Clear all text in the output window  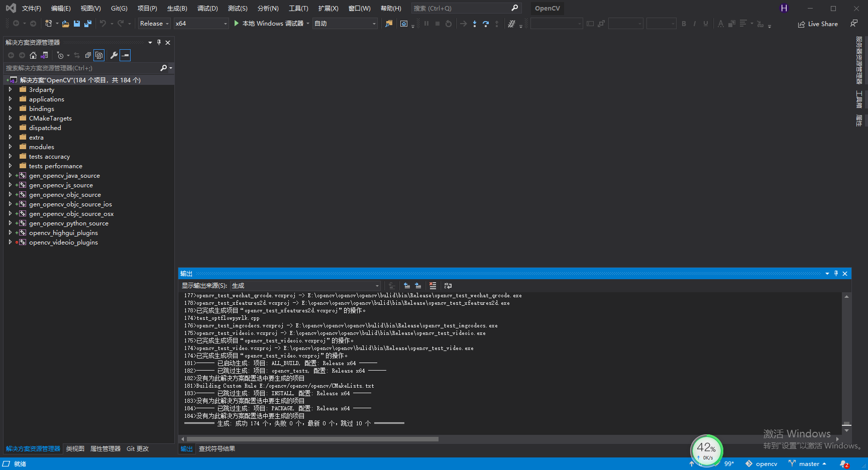pyautogui.click(x=433, y=286)
